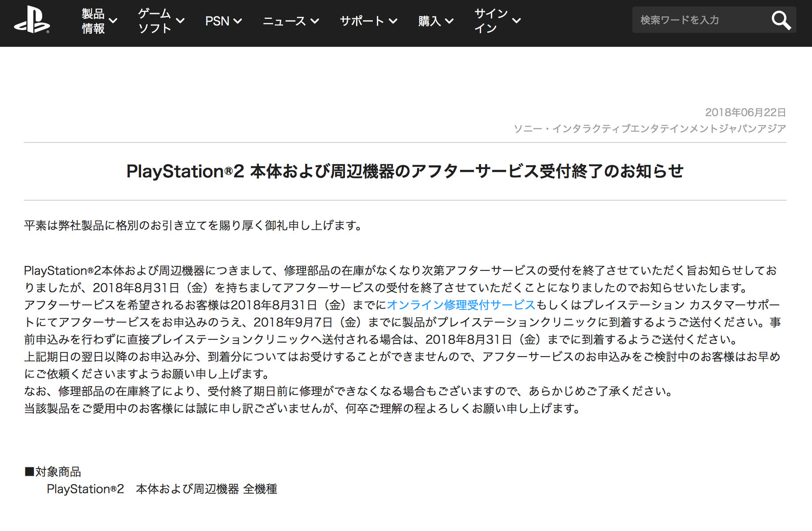Image resolution: width=812 pixels, height=531 pixels.
Task: Open the サインイン menu
Action: coord(497,21)
